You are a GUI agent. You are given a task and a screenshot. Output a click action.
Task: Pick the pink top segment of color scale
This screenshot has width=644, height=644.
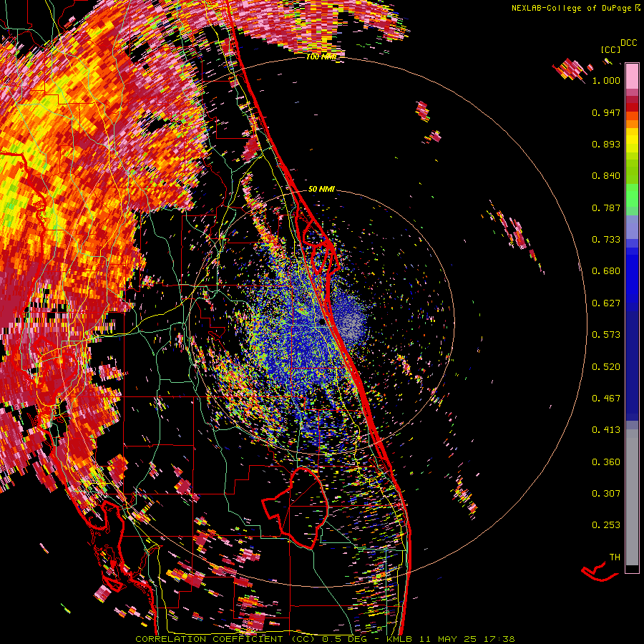(632, 76)
